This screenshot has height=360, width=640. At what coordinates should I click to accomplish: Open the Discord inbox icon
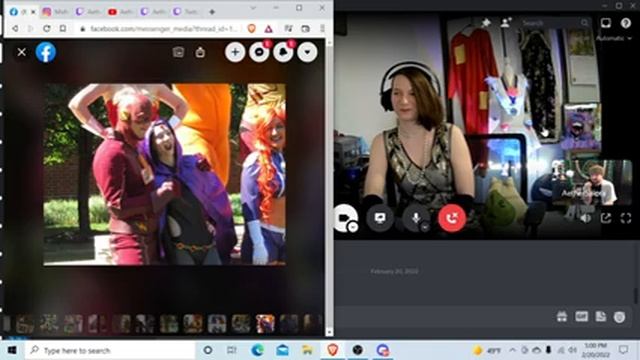[x=606, y=23]
